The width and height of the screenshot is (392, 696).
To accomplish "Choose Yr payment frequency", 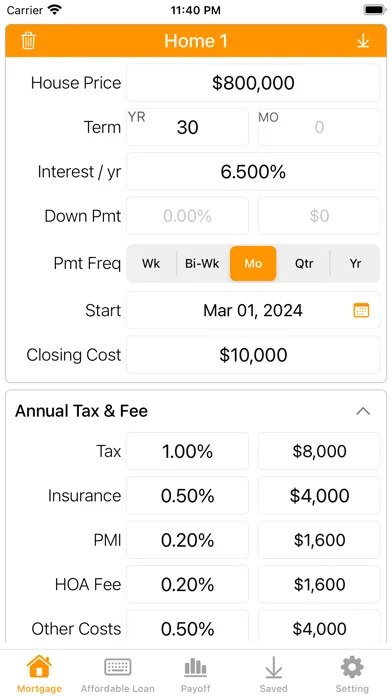I will pyautogui.click(x=355, y=264).
